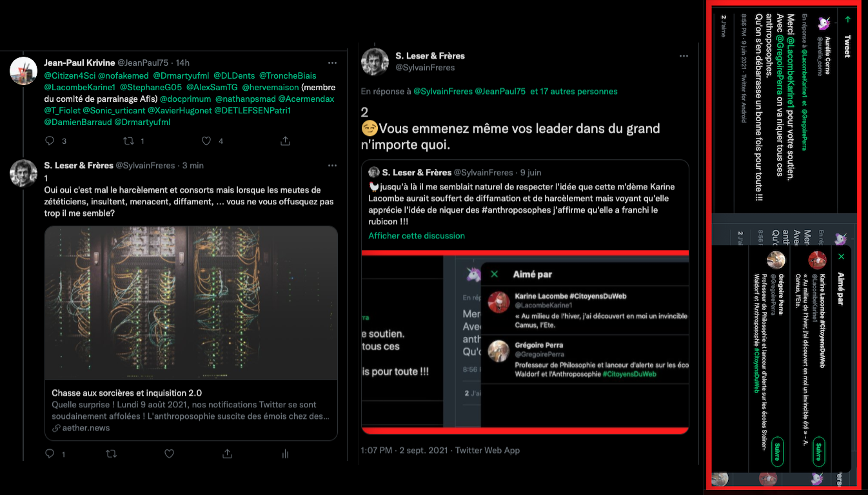The height and width of the screenshot is (495, 868).
Task: Reply to Jean-Paul Krivine's tweet
Action: pyautogui.click(x=50, y=141)
